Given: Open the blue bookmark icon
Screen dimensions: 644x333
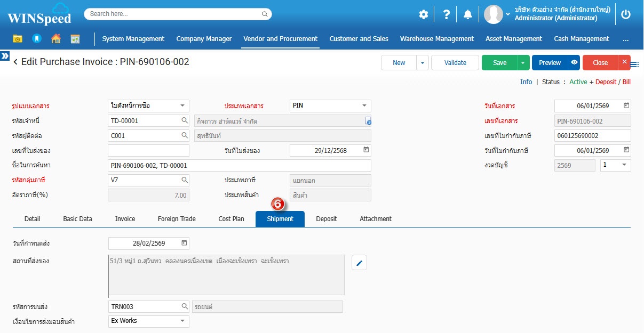Looking at the screenshot, I should pyautogui.click(x=36, y=39).
